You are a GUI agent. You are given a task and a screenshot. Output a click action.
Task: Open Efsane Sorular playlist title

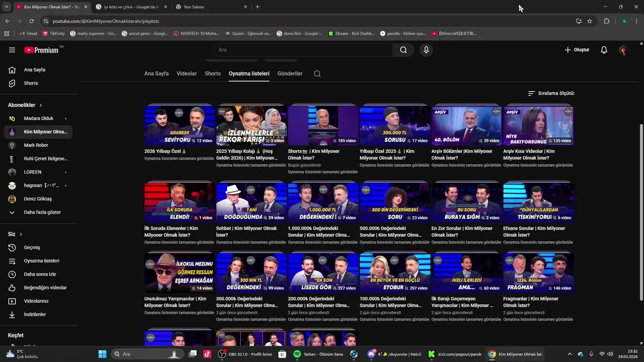(534, 232)
